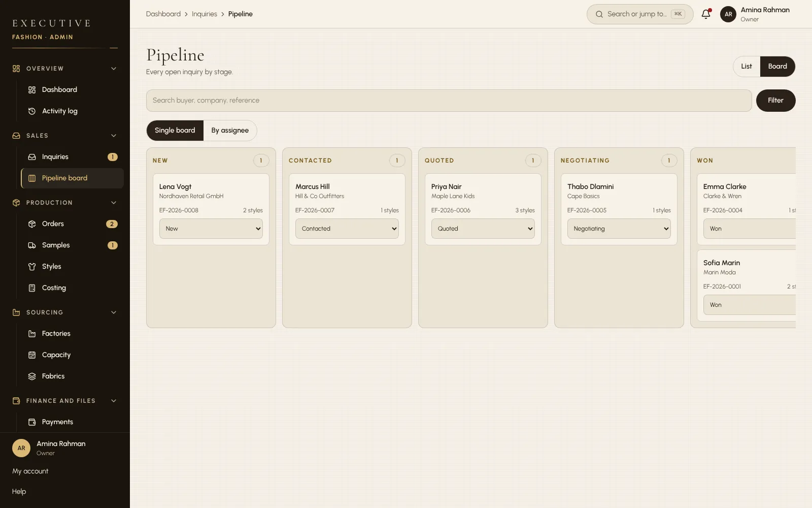Open Lena Vogt's stage dropdown
Viewport: 812px width, 508px height.
coord(211,229)
